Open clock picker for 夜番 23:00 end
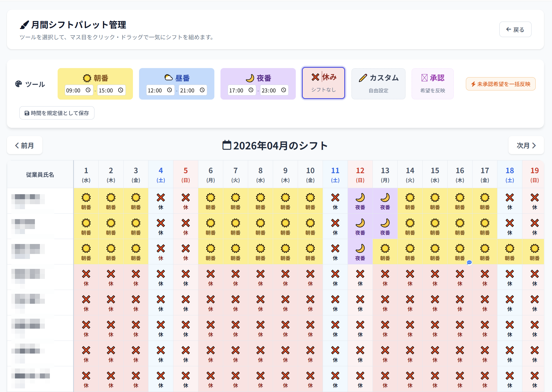The height and width of the screenshot is (392, 552). coord(284,90)
